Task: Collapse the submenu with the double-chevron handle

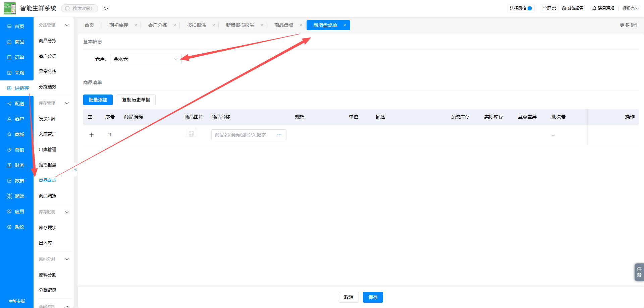Action: (x=75, y=170)
